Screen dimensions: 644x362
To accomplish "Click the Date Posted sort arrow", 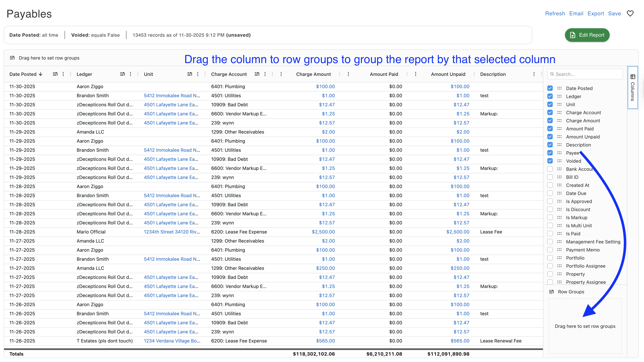I will pyautogui.click(x=41, y=74).
